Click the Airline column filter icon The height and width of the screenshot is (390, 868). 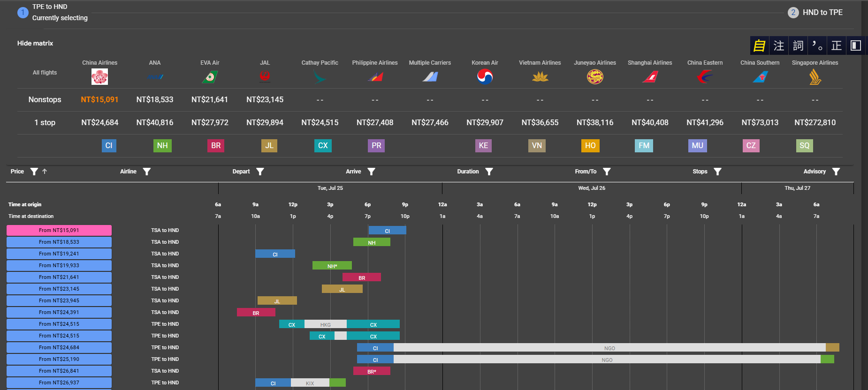[x=146, y=172]
